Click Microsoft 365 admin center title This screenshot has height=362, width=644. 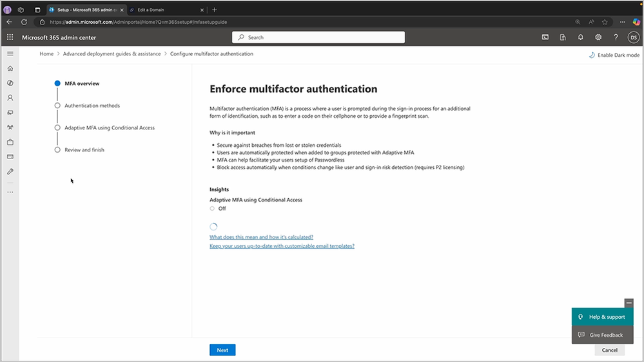59,37
